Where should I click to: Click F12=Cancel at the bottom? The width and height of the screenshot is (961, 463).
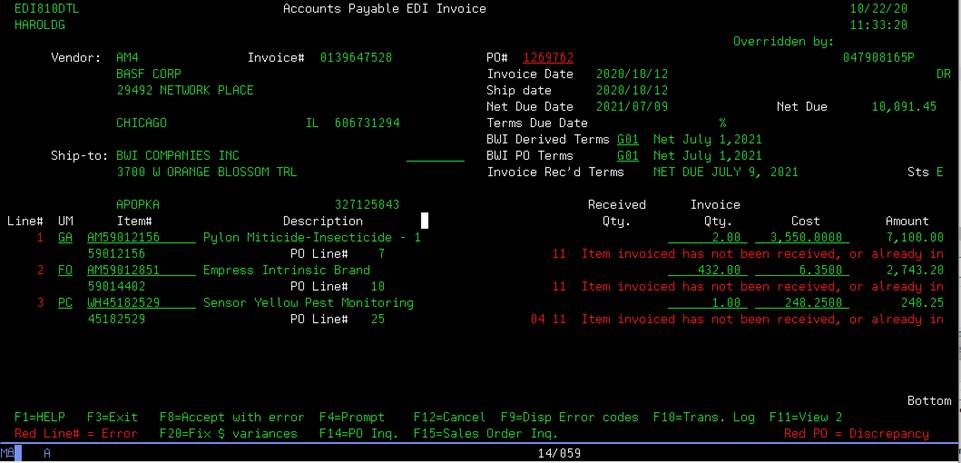pos(449,417)
